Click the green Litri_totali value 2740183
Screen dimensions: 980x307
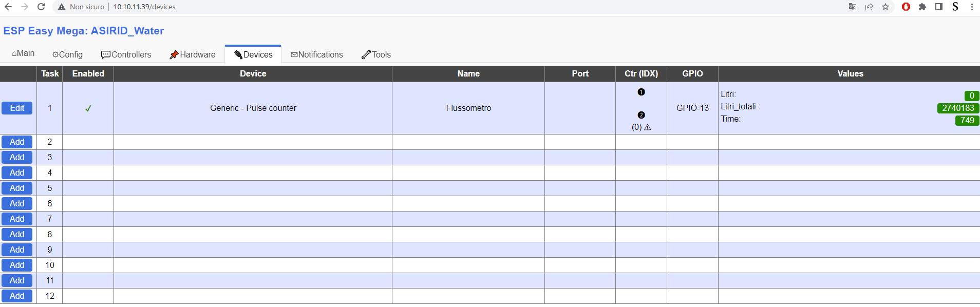[x=958, y=108]
